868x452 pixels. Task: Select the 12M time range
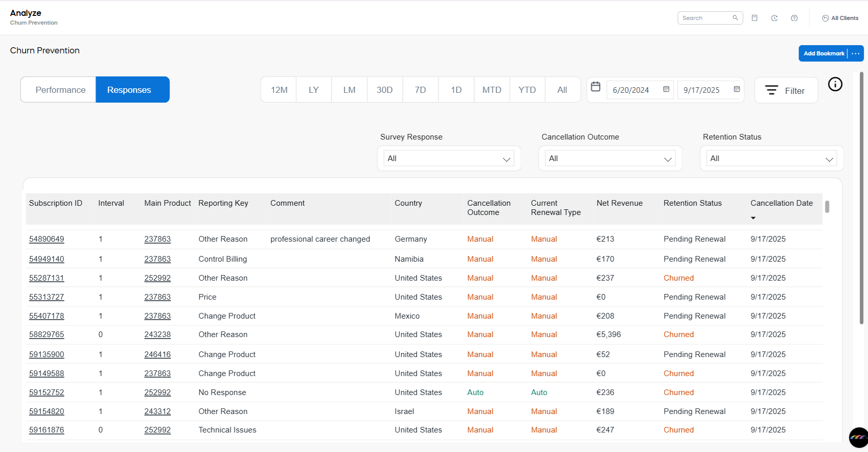tap(279, 90)
